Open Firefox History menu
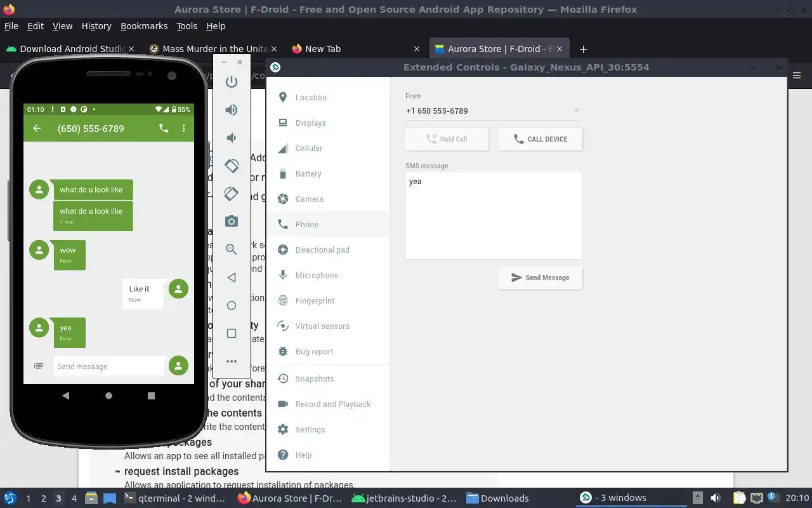 pos(96,26)
